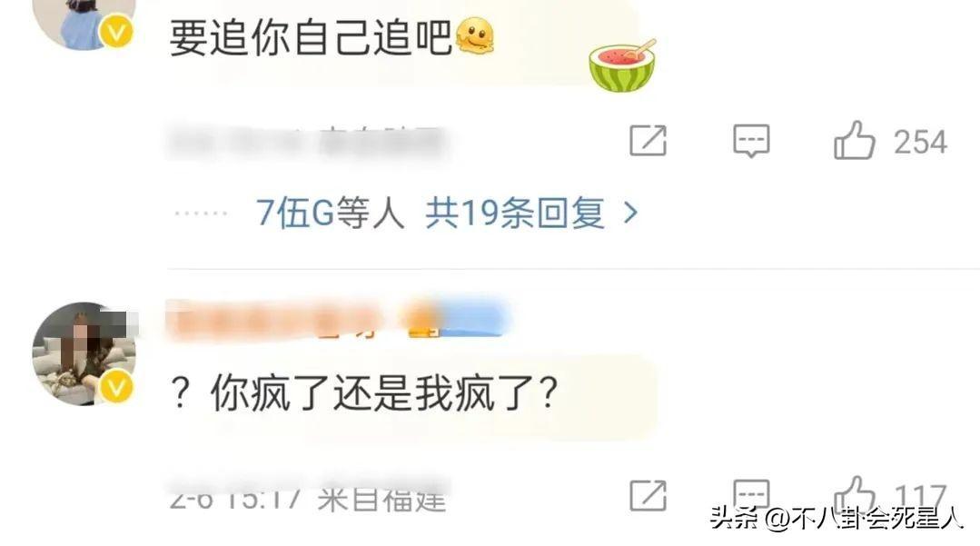This screenshot has height=546, width=980.
Task: Click the blurred badge beside second username
Action: 455,320
